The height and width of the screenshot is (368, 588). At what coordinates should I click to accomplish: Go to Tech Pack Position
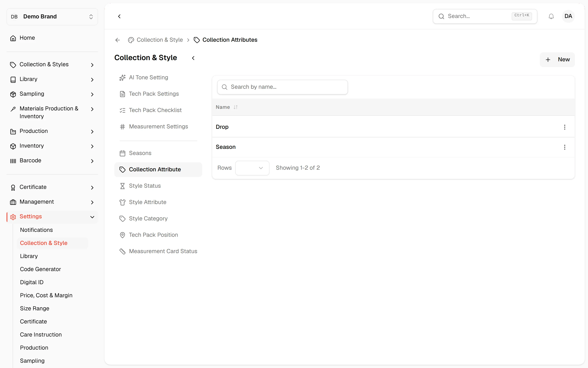[158, 235]
